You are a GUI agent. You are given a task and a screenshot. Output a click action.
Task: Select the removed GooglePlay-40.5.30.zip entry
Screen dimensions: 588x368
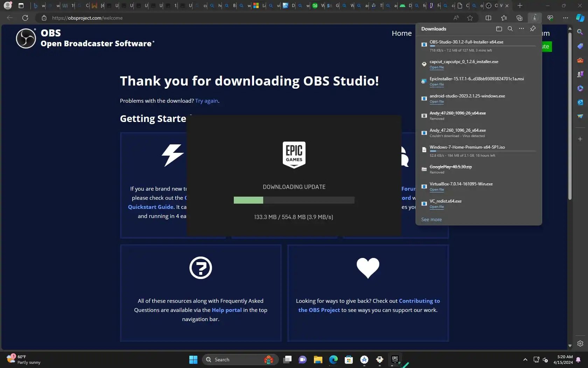479,169
